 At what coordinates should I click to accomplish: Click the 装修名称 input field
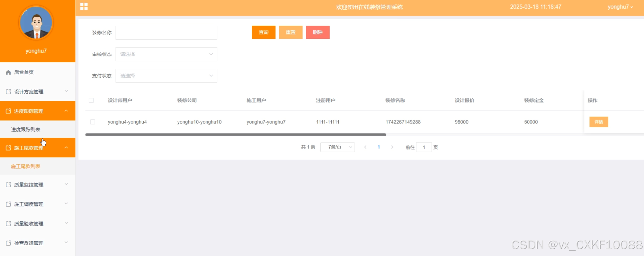click(166, 33)
